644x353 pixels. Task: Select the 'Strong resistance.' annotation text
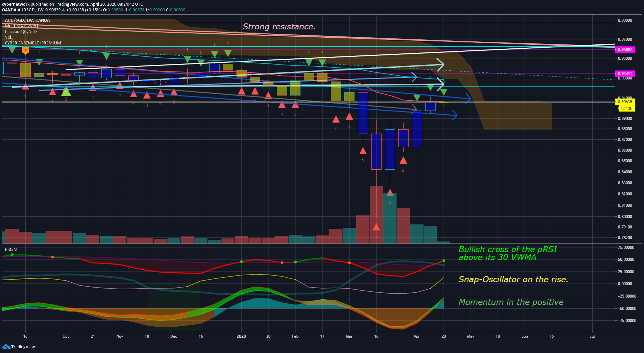pos(279,27)
